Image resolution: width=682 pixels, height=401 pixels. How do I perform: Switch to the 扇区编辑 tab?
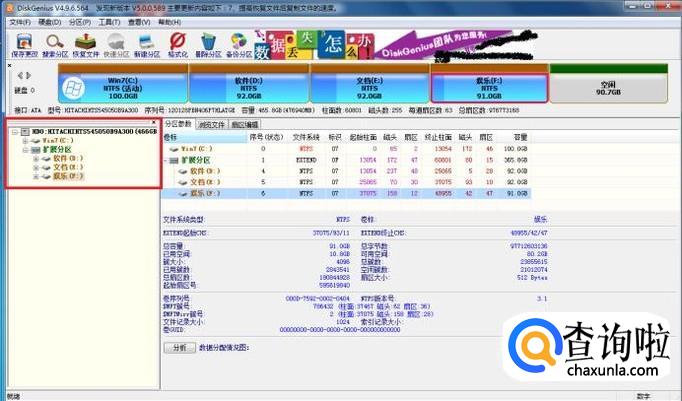pyautogui.click(x=244, y=125)
